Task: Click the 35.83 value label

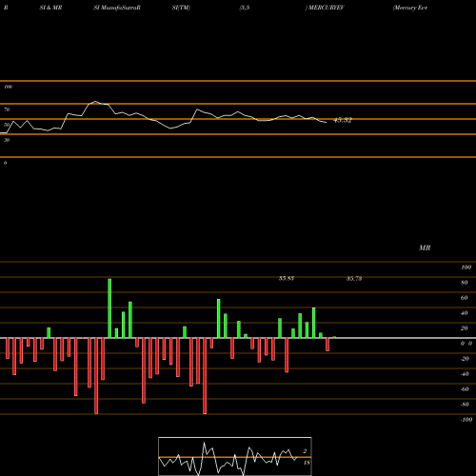Action: click(287, 278)
